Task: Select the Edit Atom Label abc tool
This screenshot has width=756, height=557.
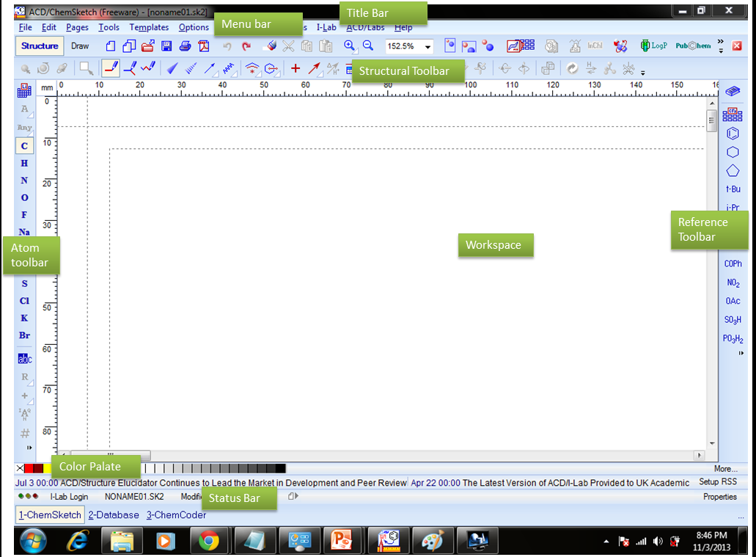Action: coord(25,359)
